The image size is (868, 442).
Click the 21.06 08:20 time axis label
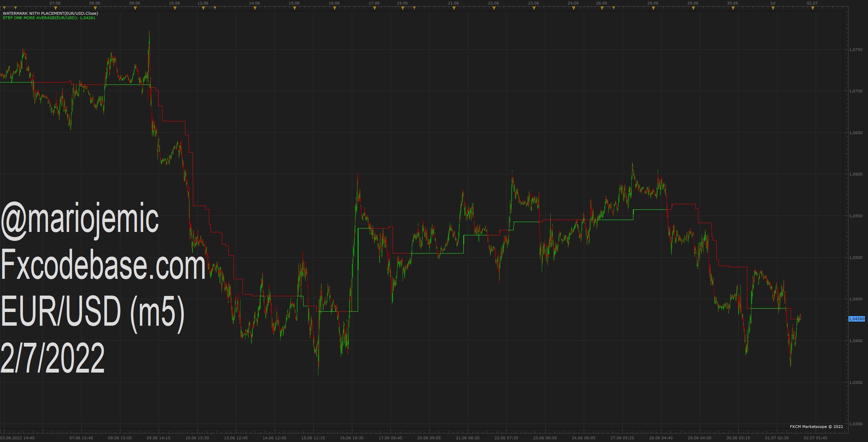[468, 438]
